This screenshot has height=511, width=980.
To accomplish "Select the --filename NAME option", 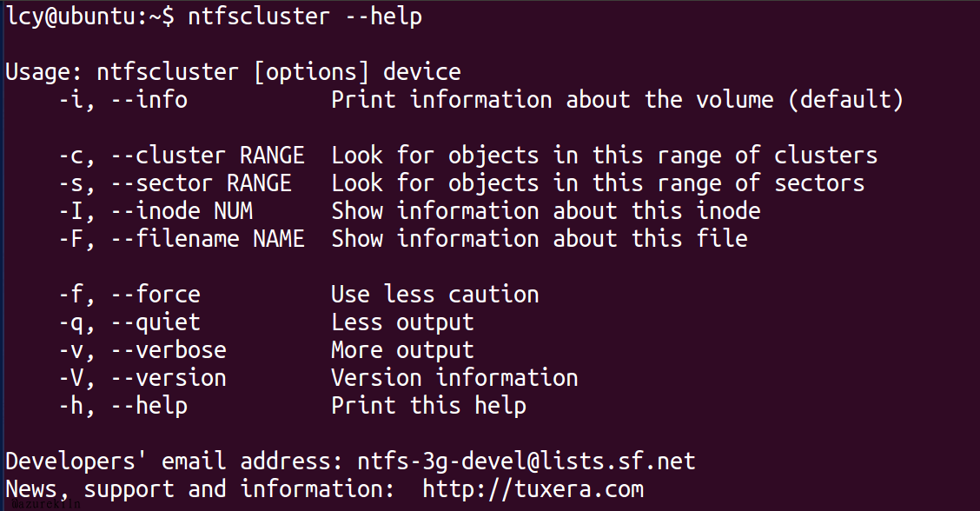I will pyautogui.click(x=208, y=239).
